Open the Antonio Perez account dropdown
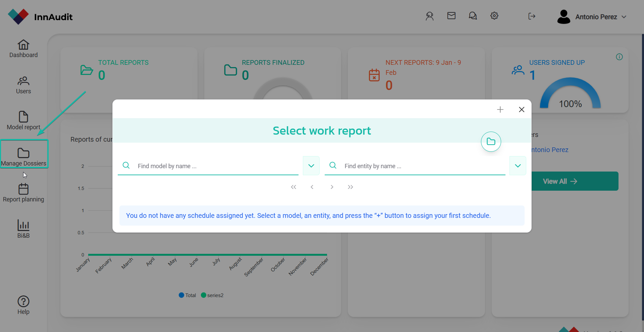The image size is (644, 332). (592, 17)
